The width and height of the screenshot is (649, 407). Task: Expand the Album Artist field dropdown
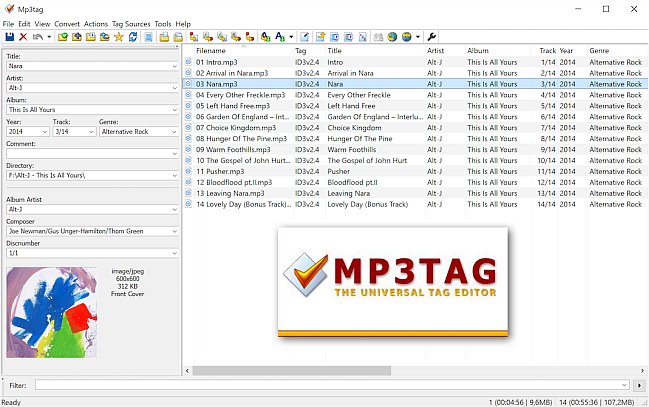175,210
